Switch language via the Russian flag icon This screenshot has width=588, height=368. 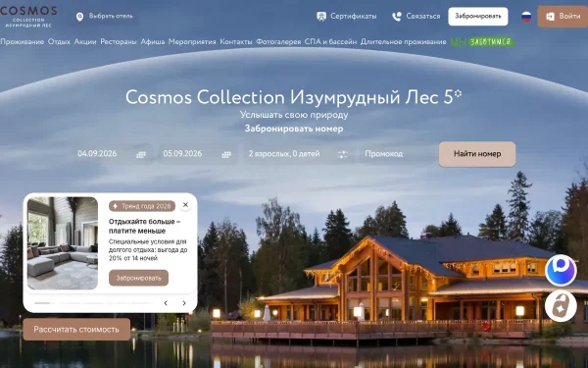point(526,17)
